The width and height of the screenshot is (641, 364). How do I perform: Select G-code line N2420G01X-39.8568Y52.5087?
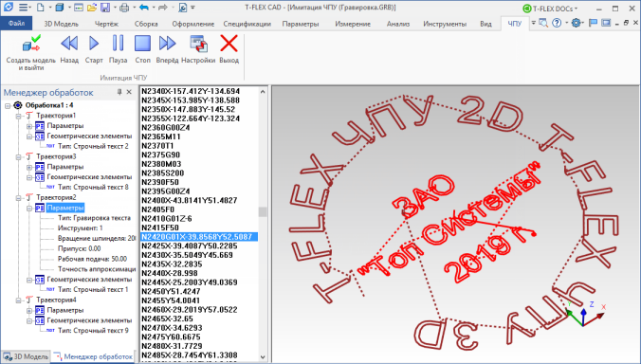(199, 237)
